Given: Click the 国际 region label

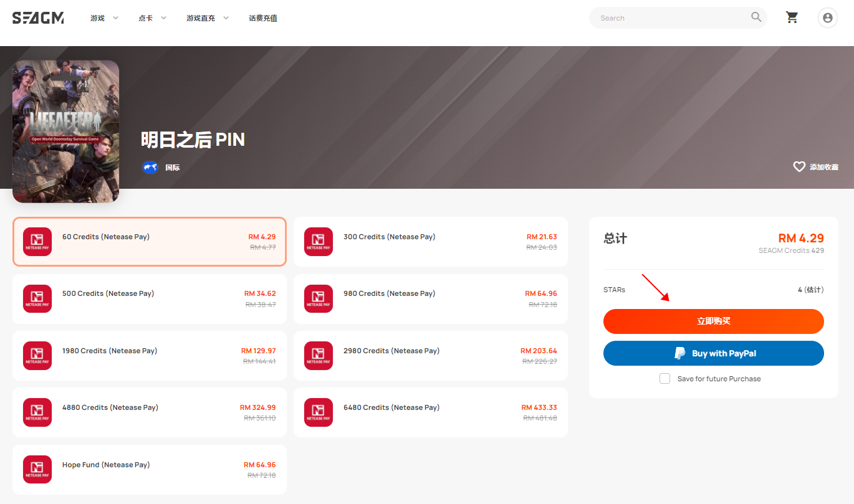Looking at the screenshot, I should (173, 168).
